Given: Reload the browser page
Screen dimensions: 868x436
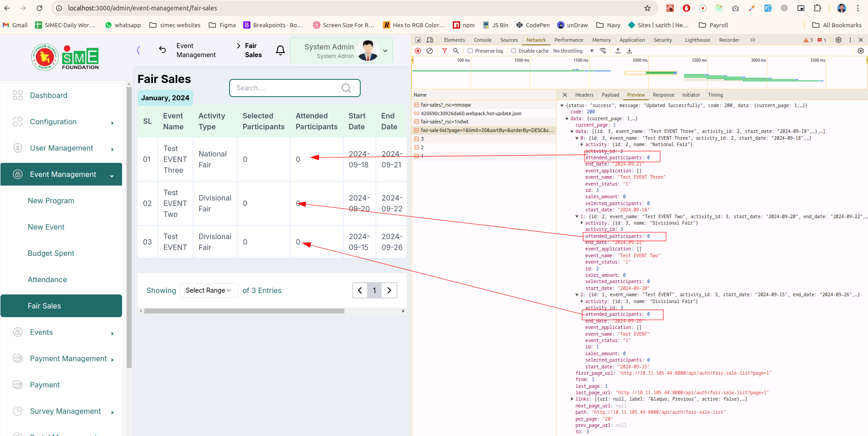Looking at the screenshot, I should click(39, 8).
